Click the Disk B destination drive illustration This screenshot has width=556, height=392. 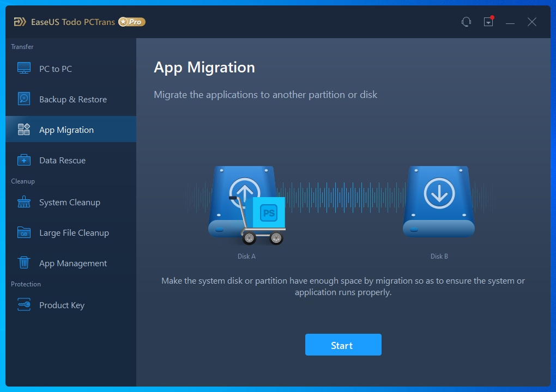pos(439,201)
